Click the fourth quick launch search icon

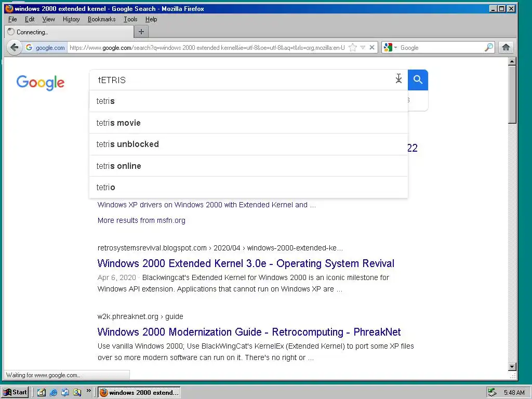pos(77,392)
